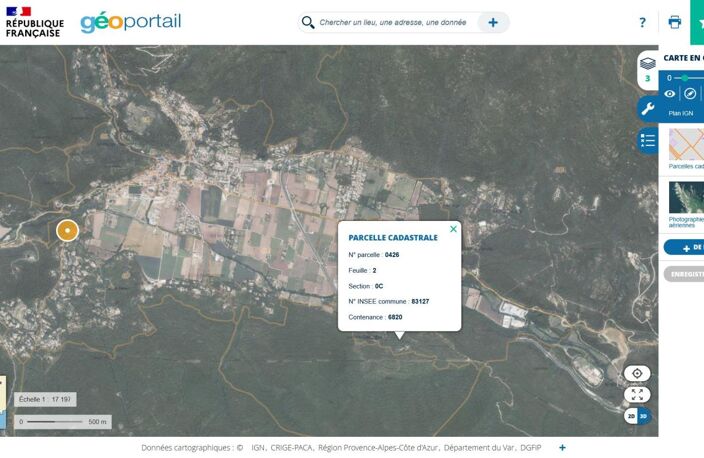
Task: Open the layers stack panel icon
Action: click(647, 64)
